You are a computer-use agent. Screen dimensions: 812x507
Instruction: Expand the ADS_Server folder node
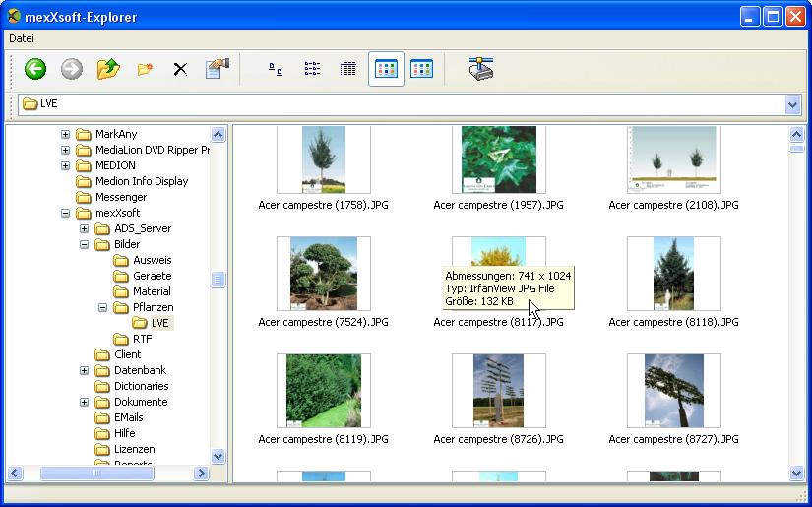pyautogui.click(x=85, y=228)
